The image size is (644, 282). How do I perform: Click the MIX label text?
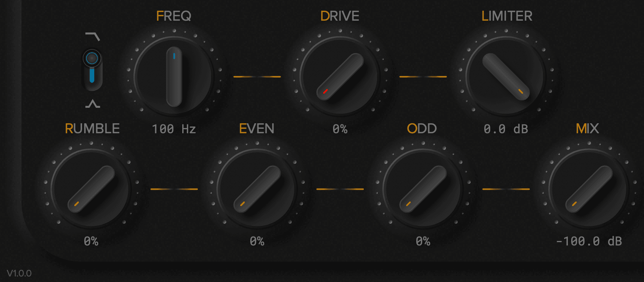pyautogui.click(x=587, y=128)
